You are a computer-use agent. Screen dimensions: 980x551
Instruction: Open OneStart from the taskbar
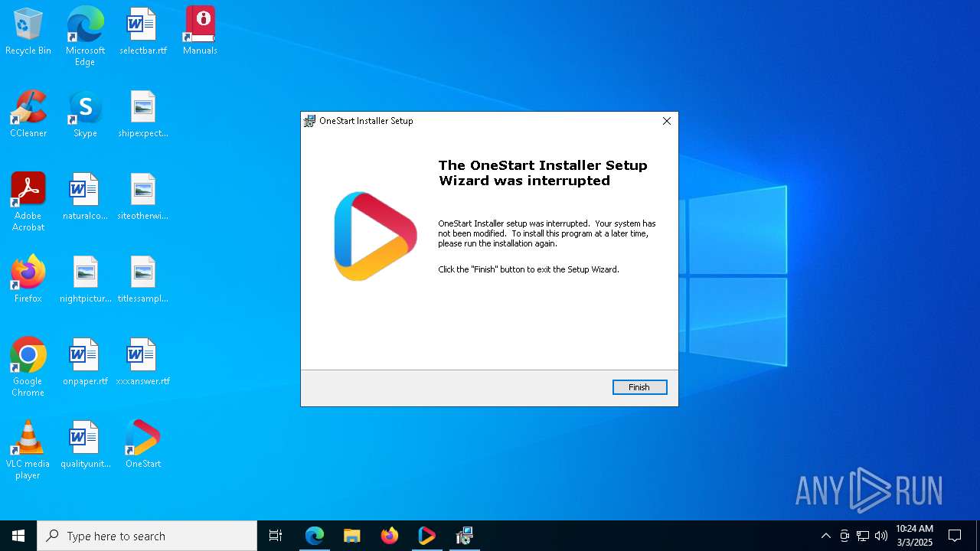[427, 536]
